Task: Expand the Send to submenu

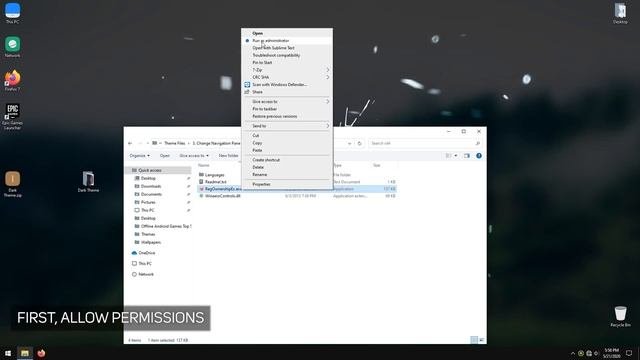Action: 287,126
